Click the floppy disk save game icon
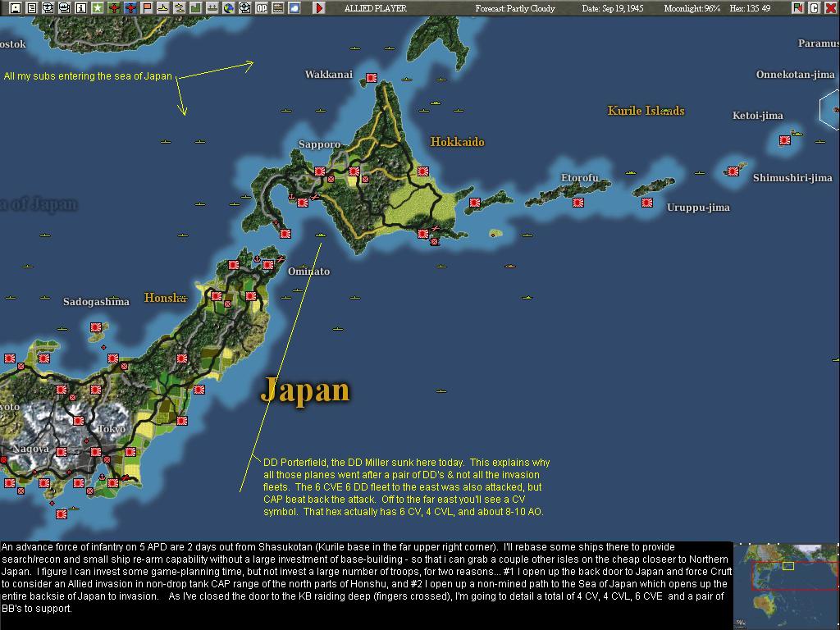 click(x=16, y=8)
